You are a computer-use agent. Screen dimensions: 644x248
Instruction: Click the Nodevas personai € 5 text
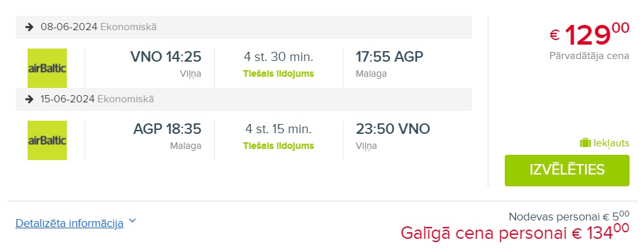(569, 217)
